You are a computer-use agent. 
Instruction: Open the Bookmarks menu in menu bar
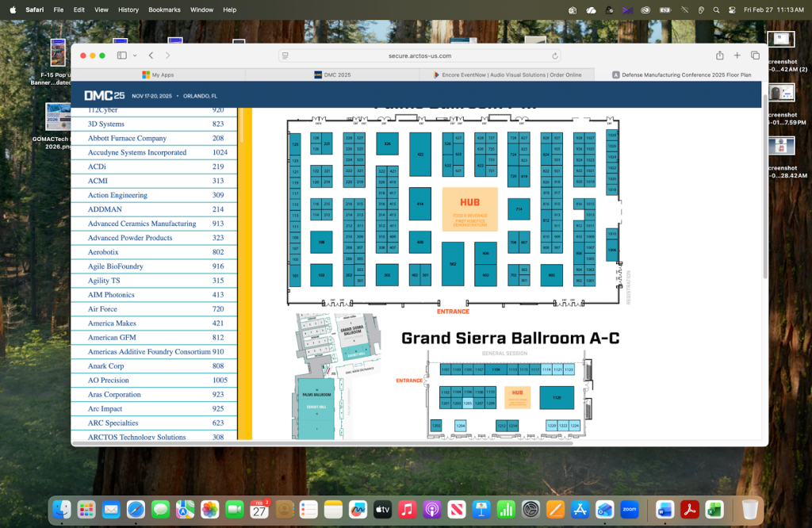click(164, 10)
